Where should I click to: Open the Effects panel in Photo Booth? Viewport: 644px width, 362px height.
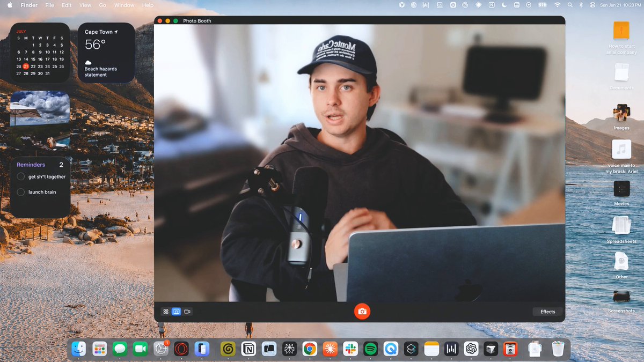548,312
